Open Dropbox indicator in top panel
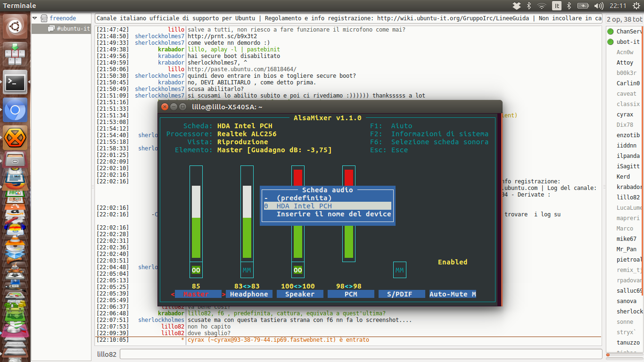 click(517, 6)
